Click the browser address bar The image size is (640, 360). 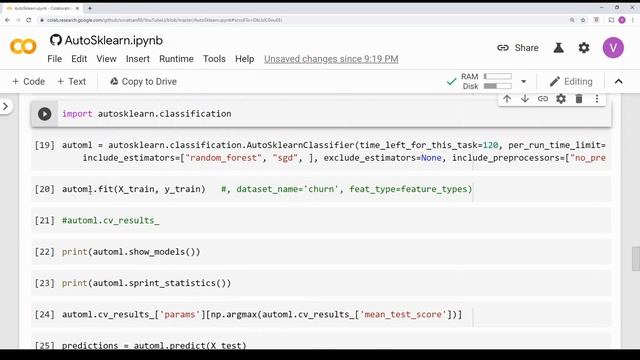(x=302, y=20)
